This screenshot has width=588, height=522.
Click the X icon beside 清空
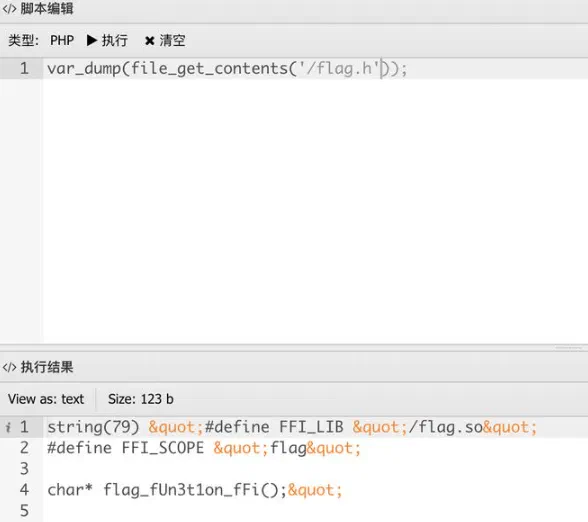pos(150,40)
